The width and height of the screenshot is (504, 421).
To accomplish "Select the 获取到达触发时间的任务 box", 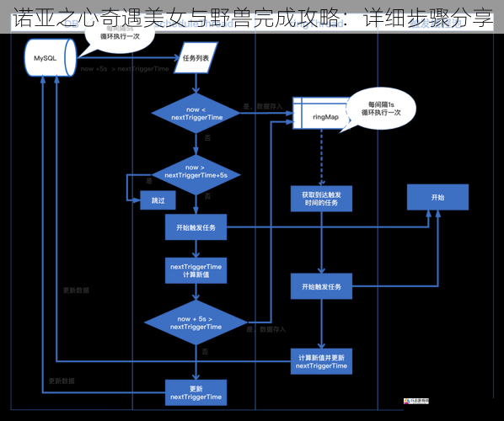I will pyautogui.click(x=321, y=199).
